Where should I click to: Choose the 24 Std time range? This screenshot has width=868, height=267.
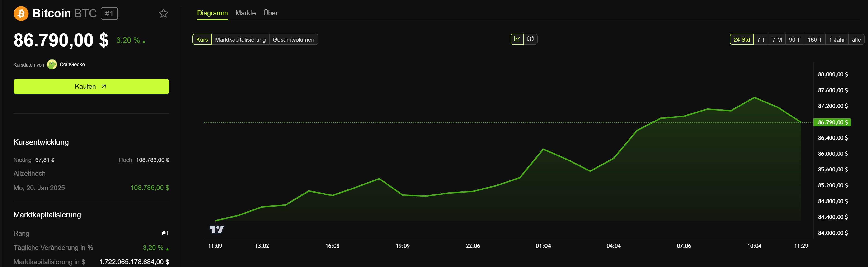tap(741, 39)
